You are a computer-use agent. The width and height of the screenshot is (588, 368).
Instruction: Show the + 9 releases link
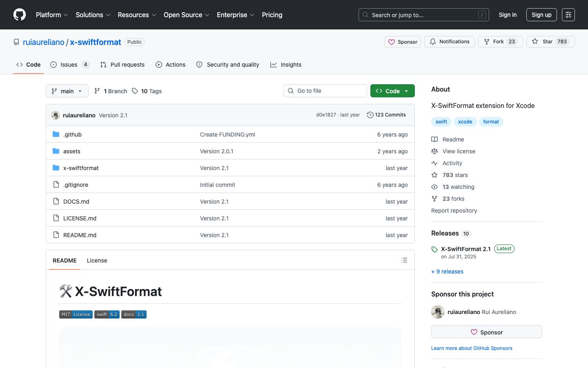point(447,272)
